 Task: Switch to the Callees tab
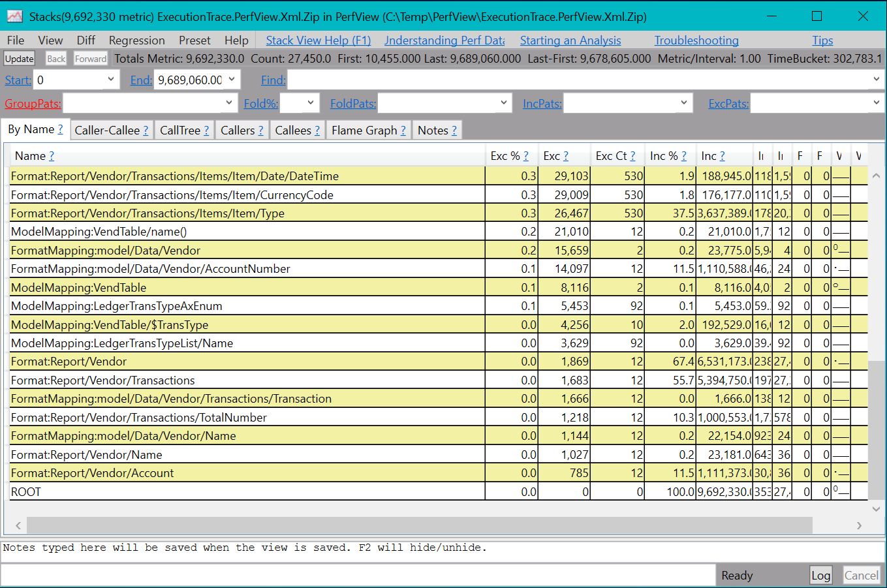pyautogui.click(x=297, y=131)
